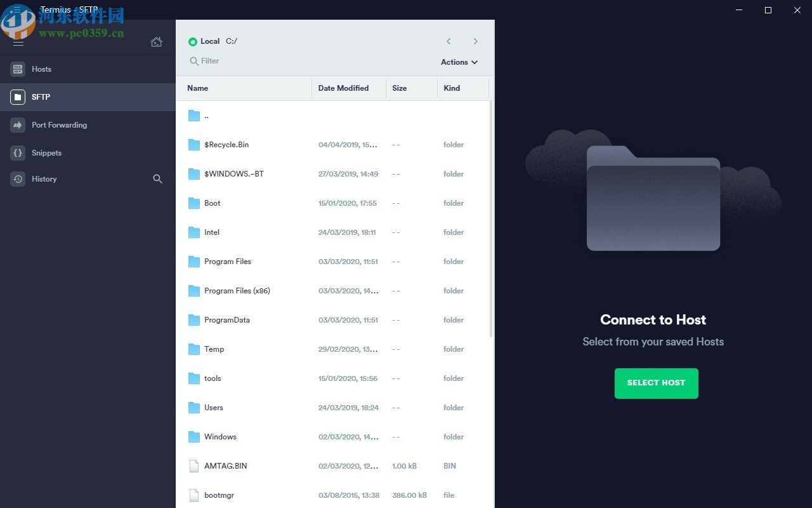Click the Snippets braces icon
Screen dimensions: 812x508
[18, 153]
